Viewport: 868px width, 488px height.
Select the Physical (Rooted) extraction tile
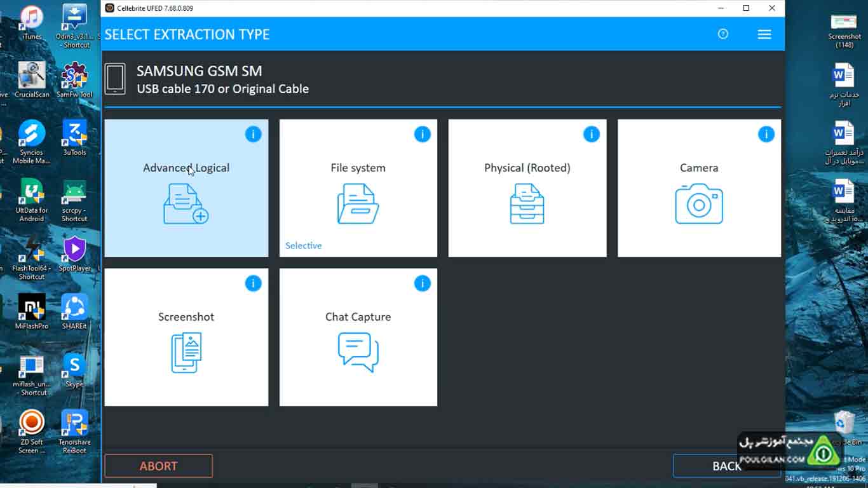click(x=527, y=188)
